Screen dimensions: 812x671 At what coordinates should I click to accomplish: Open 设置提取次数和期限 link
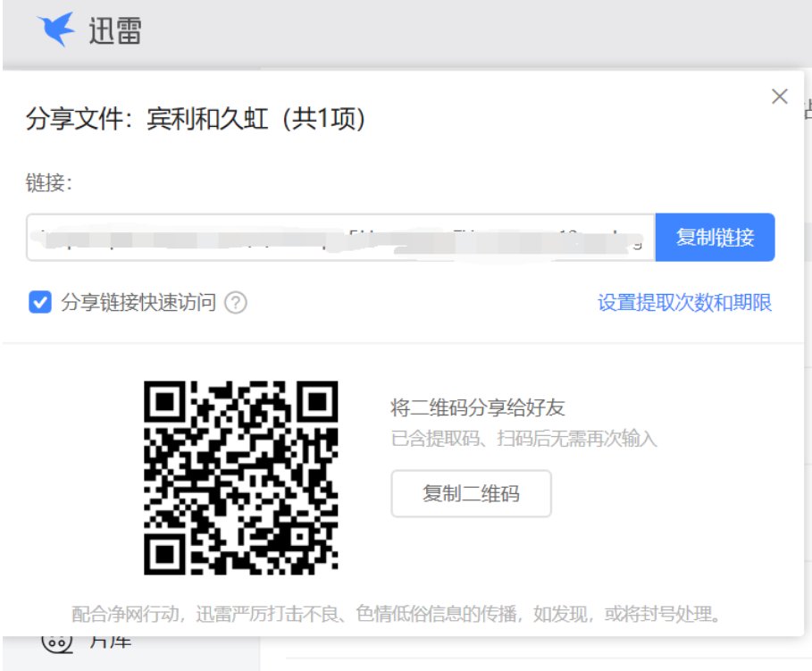click(684, 303)
